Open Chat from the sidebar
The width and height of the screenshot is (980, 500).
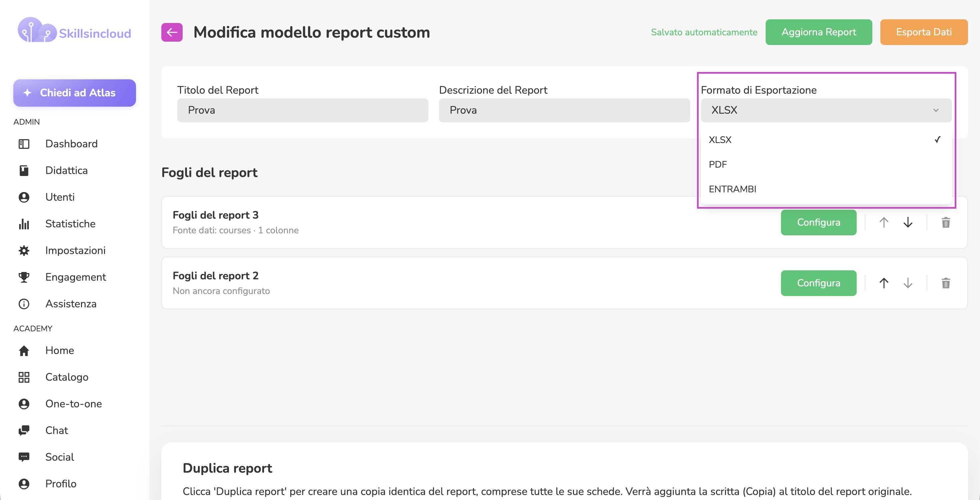click(x=56, y=430)
